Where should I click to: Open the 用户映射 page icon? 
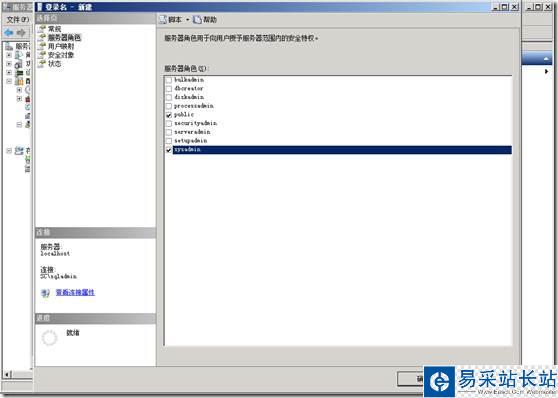pos(42,46)
